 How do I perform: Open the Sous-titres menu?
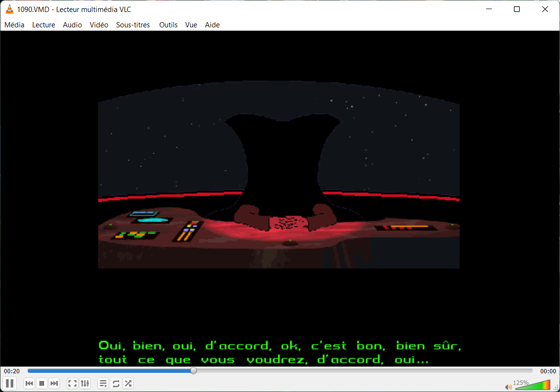(x=133, y=24)
